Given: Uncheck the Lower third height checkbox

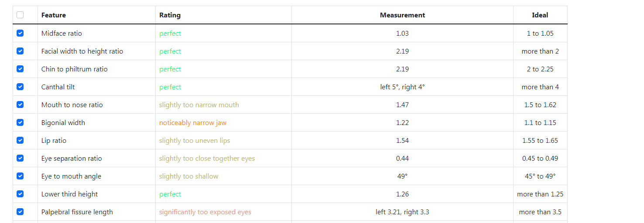Looking at the screenshot, I should [20, 194].
